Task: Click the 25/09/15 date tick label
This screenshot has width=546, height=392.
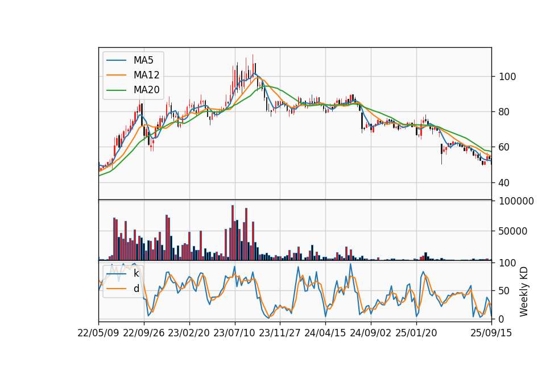Action: pyautogui.click(x=491, y=333)
